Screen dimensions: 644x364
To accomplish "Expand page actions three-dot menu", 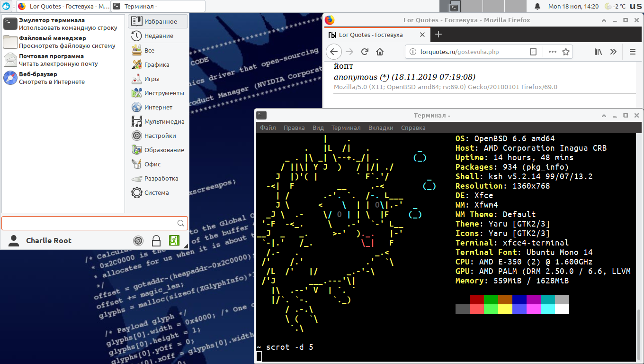I will click(x=552, y=52).
